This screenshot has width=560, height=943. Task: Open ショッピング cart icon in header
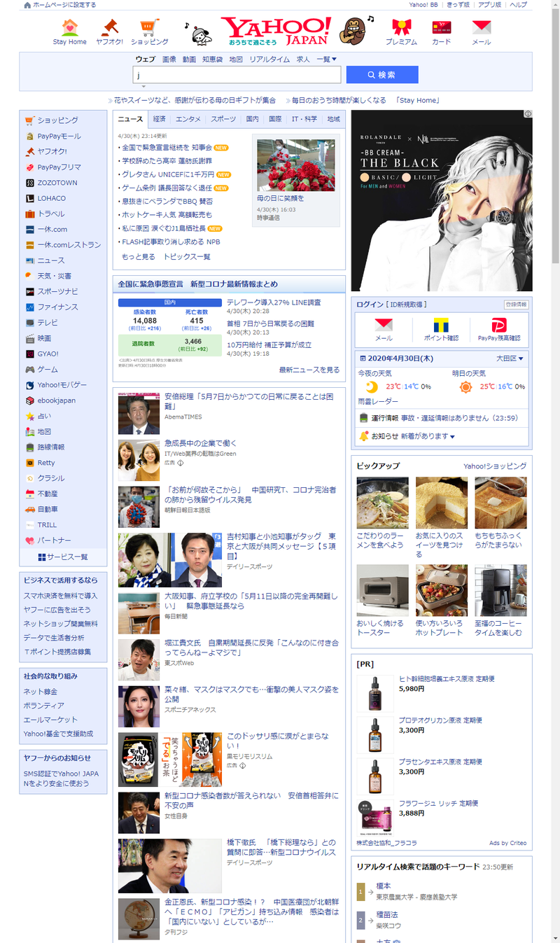point(149,28)
